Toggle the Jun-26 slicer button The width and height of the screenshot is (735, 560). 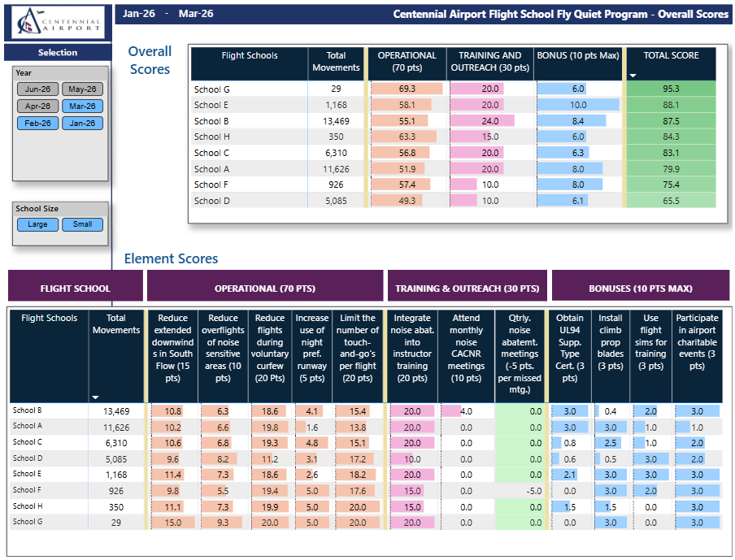(x=38, y=89)
